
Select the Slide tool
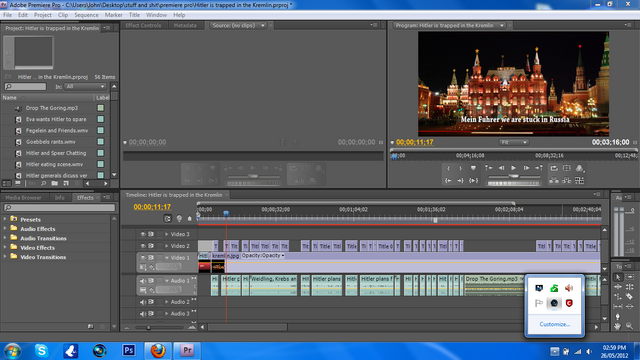(630, 307)
